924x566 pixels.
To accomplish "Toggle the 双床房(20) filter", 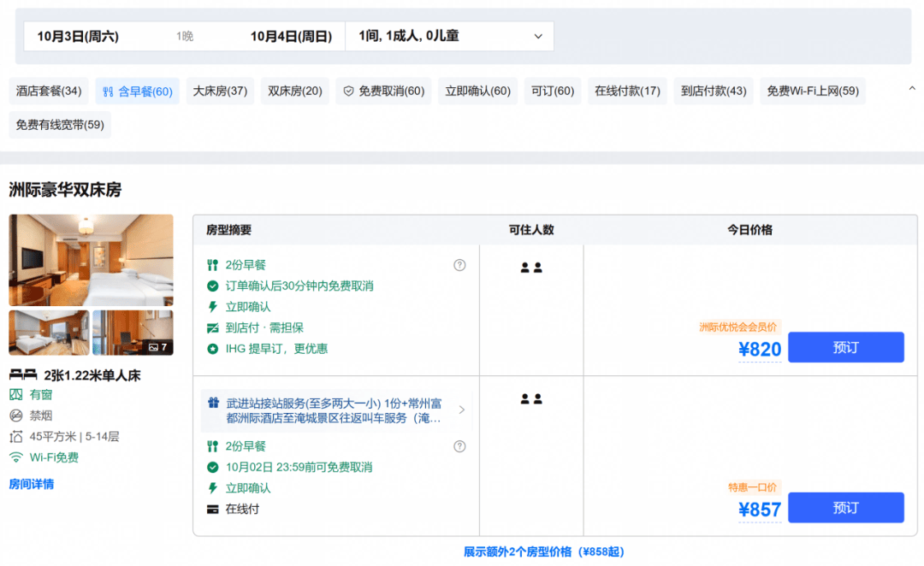I will pyautogui.click(x=294, y=91).
